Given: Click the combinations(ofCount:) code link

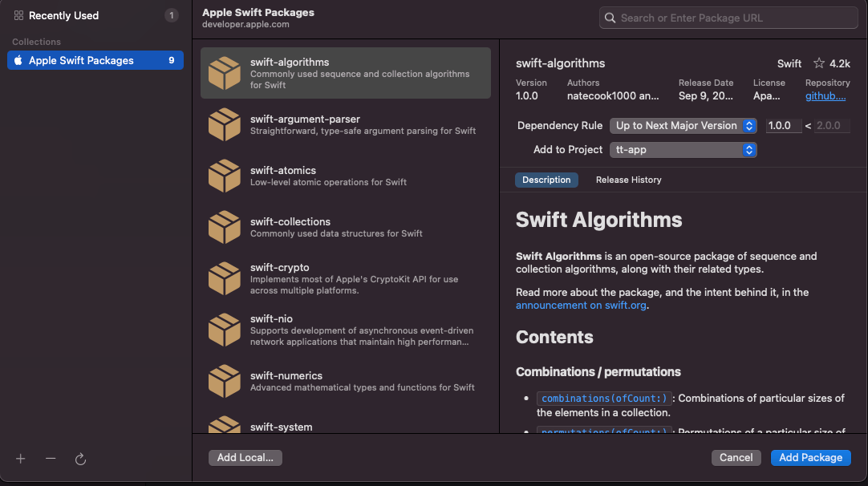Looking at the screenshot, I should (604, 398).
